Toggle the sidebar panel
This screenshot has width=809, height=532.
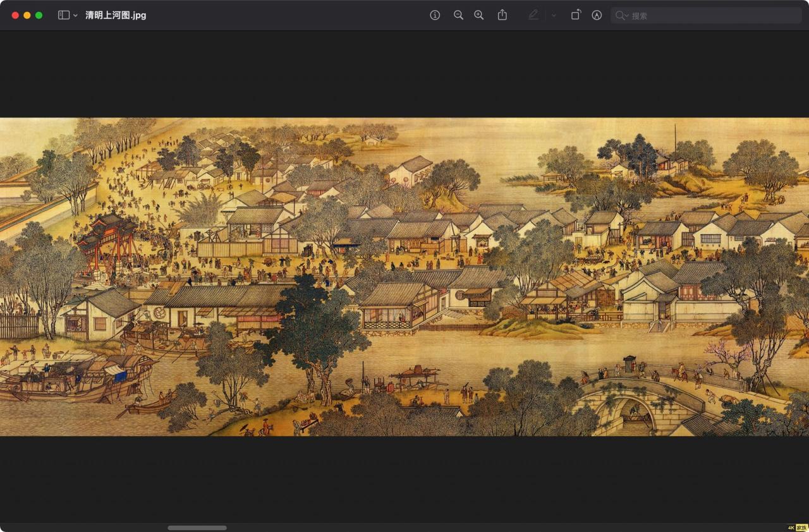(63, 15)
